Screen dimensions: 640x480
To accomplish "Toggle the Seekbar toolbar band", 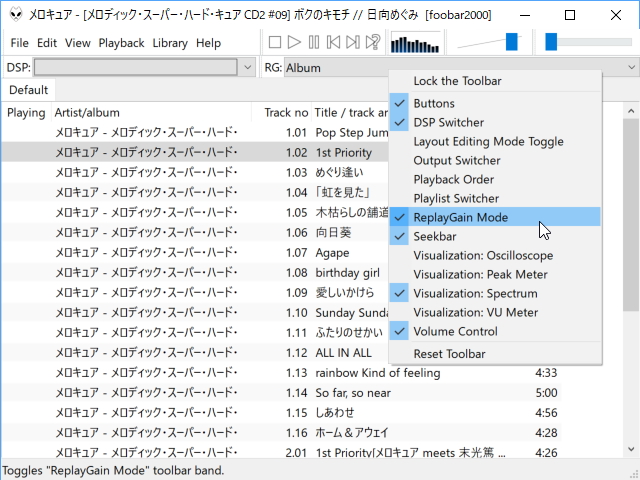I will [x=495, y=236].
